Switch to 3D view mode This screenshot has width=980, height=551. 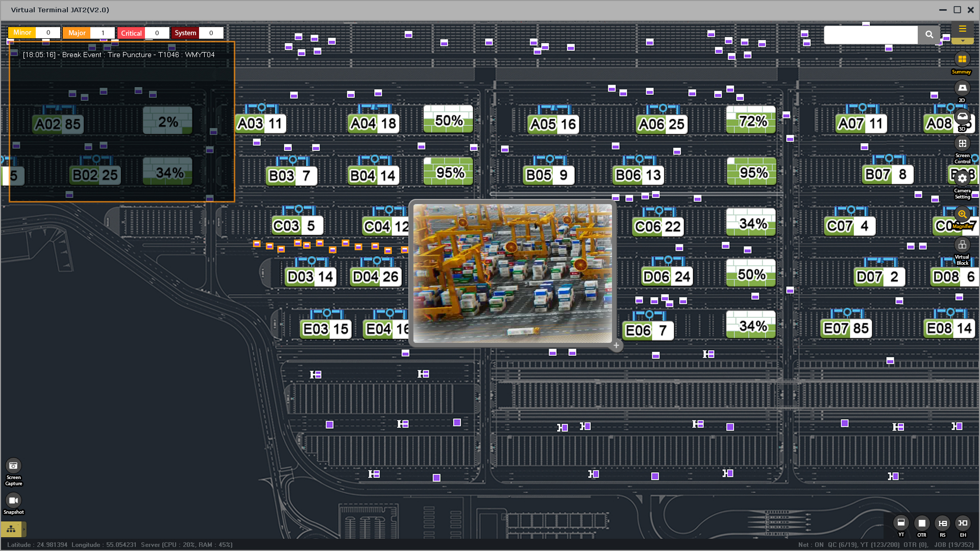[962, 117]
